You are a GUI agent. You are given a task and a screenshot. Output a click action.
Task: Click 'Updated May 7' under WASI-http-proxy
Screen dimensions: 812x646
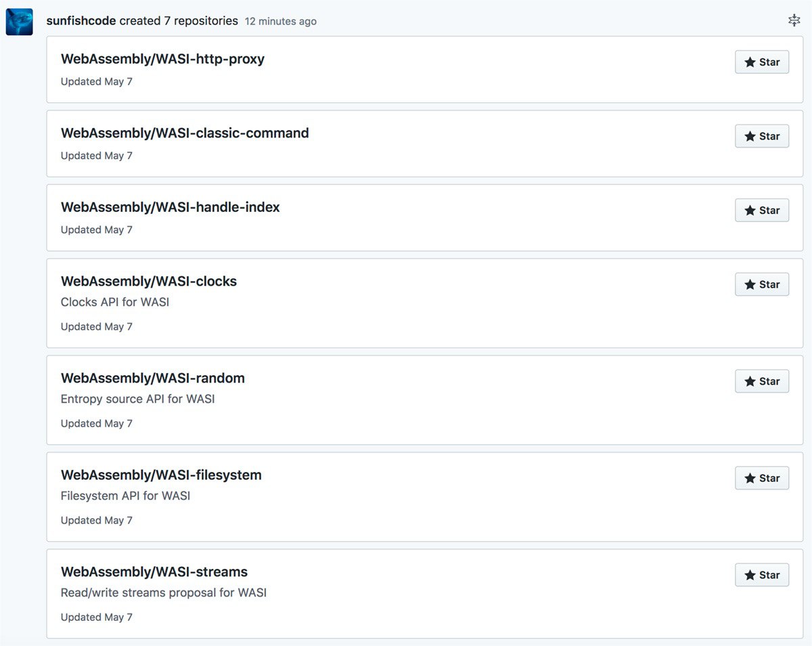97,81
